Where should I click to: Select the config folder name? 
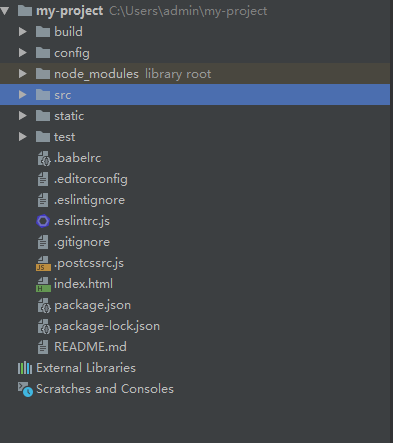click(72, 53)
